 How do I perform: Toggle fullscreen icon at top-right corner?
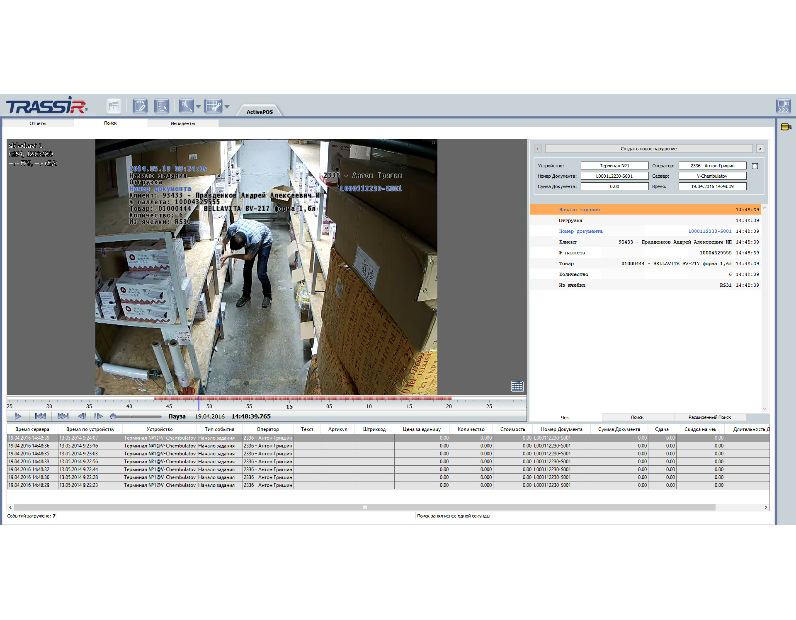click(783, 106)
